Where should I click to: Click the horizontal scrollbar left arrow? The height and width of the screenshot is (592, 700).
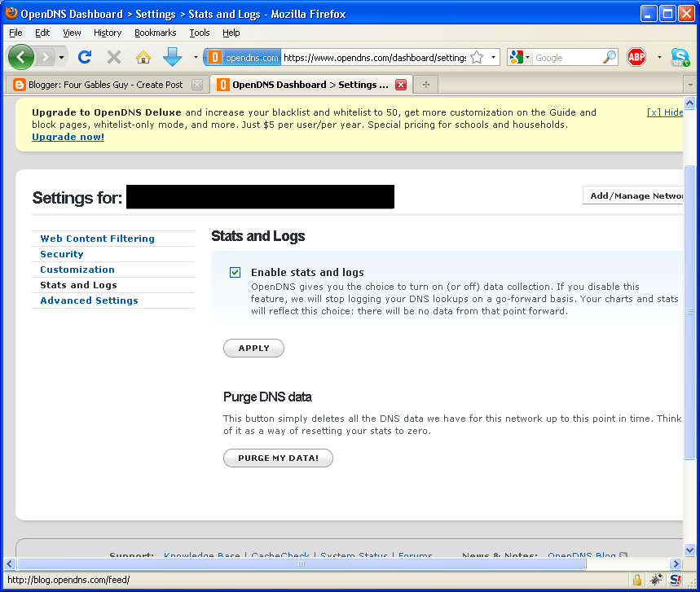point(11,563)
